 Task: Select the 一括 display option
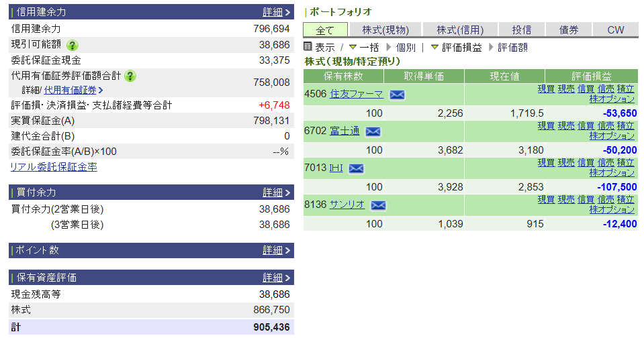point(369,48)
